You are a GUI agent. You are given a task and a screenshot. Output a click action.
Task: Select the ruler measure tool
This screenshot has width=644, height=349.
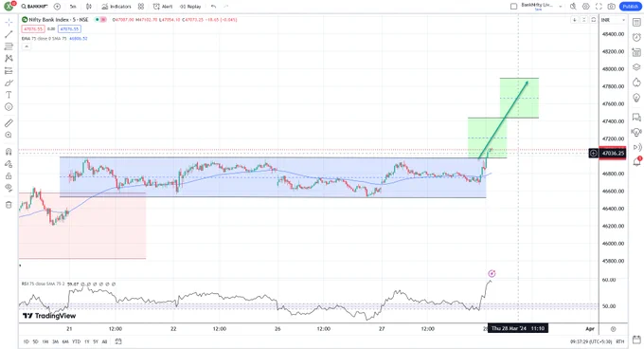point(9,123)
